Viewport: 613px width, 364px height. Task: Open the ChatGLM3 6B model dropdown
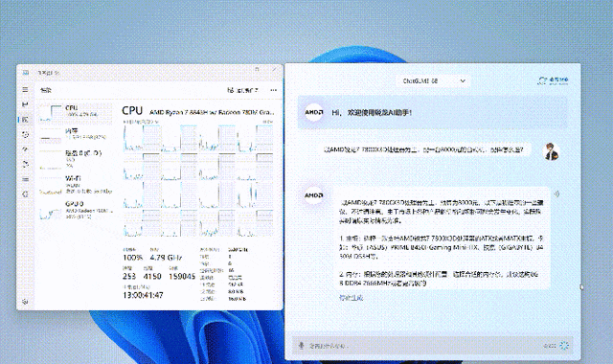(434, 80)
